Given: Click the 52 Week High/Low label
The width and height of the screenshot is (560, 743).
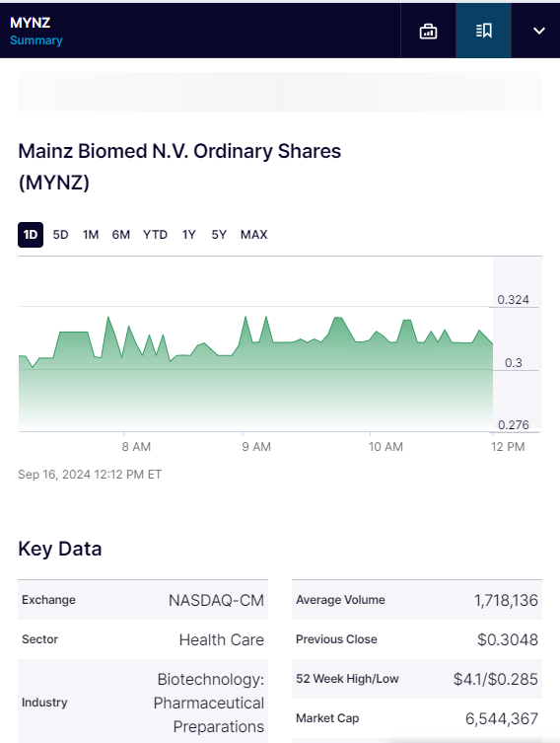Looking at the screenshot, I should (x=347, y=679).
